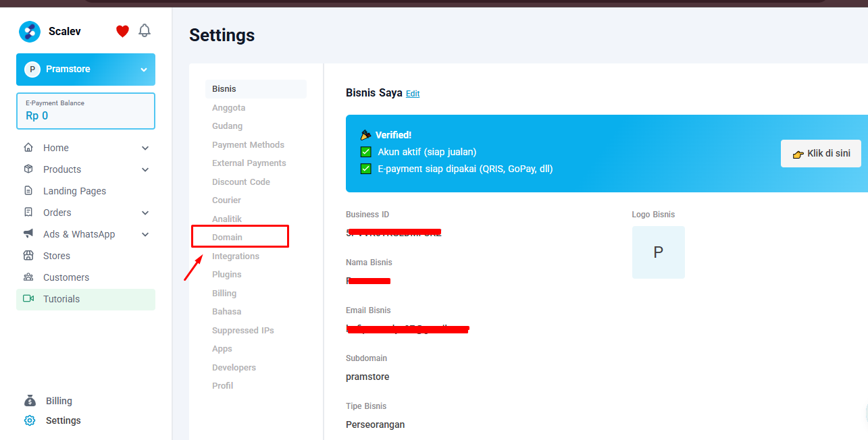Select Payment Methods in settings menu

pyautogui.click(x=248, y=145)
